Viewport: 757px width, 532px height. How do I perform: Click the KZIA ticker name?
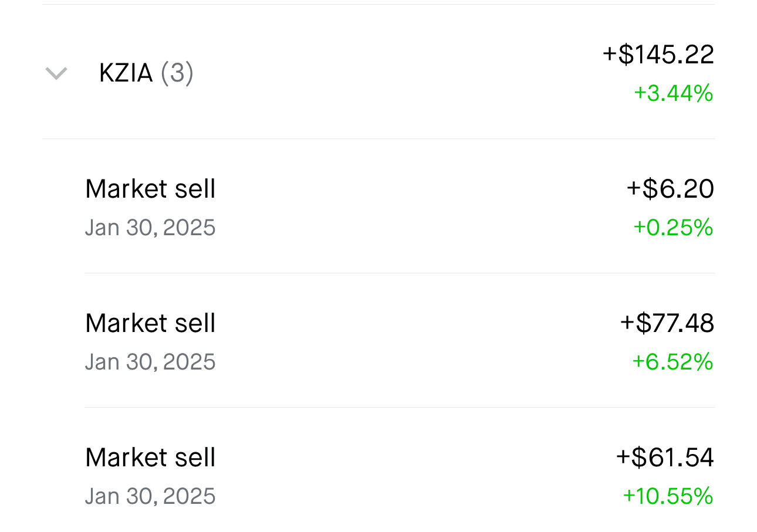126,73
